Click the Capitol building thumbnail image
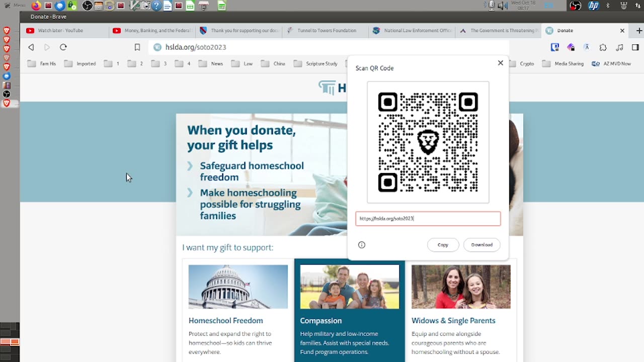The height and width of the screenshot is (362, 644). tap(238, 287)
